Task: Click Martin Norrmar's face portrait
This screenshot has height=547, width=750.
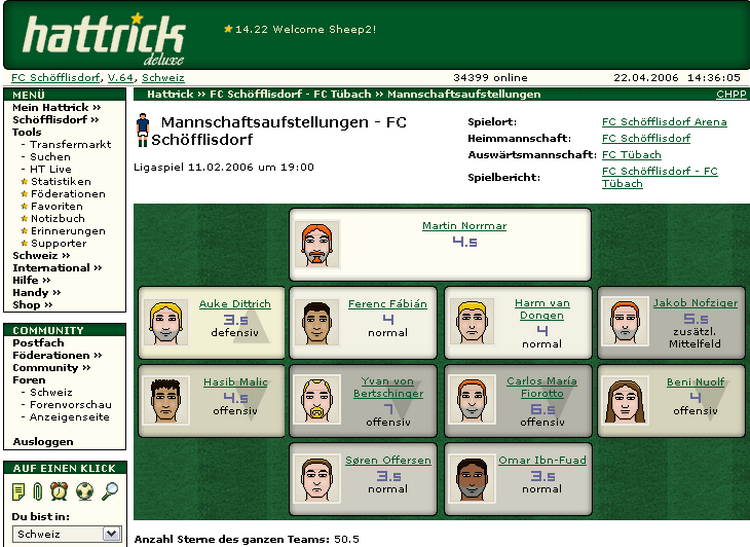Action: pyautogui.click(x=317, y=243)
